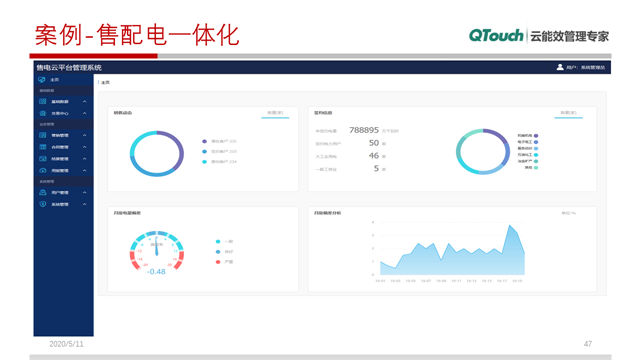The width and height of the screenshot is (640, 360).
Task: Open the 合同管理 sidebar menu label
Action: (x=60, y=147)
